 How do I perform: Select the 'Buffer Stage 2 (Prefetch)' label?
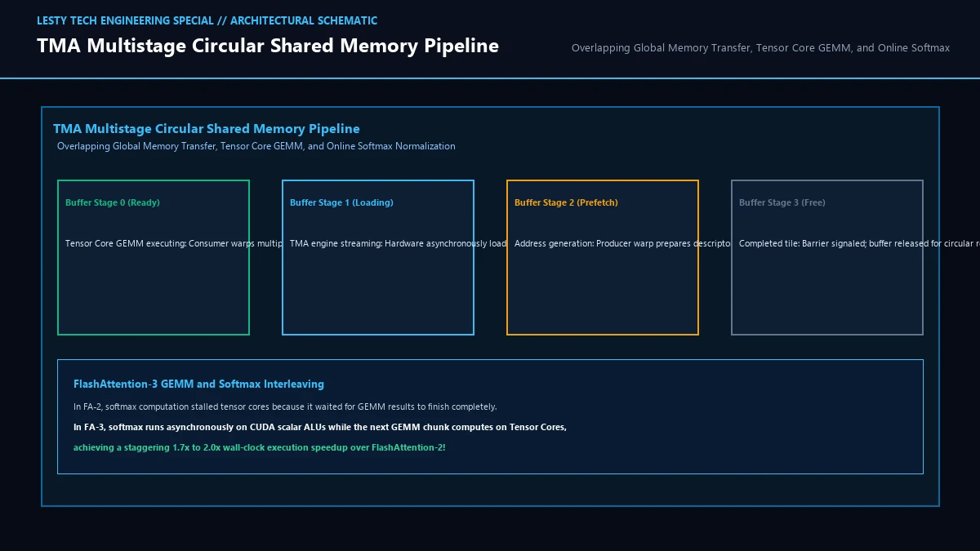[566, 202]
